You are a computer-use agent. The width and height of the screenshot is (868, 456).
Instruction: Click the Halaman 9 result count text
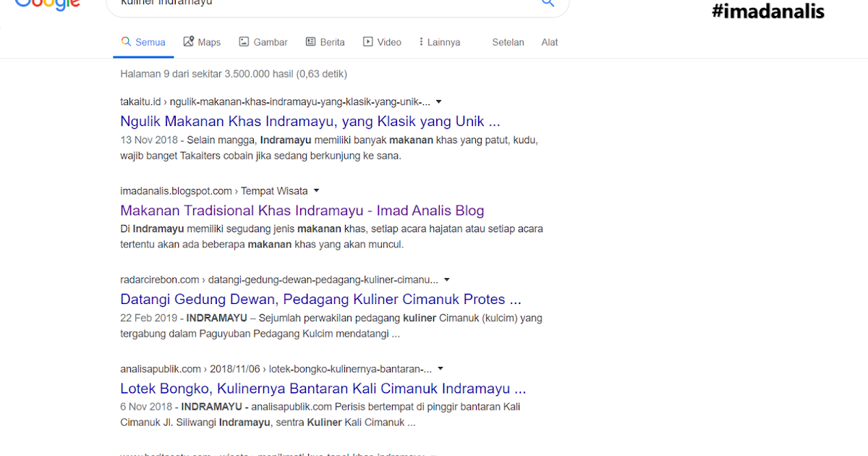pyautogui.click(x=234, y=74)
